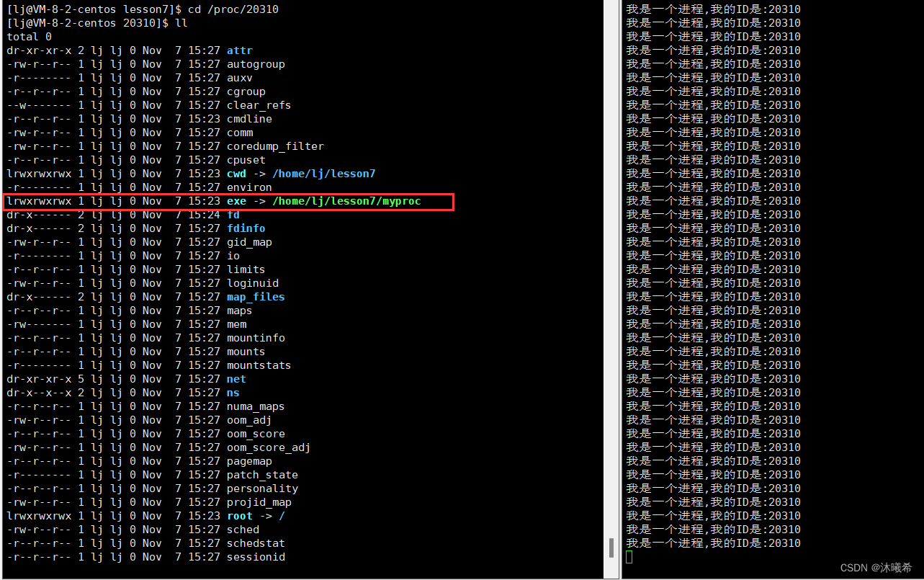Click the 'pagemap' file name
Image resolution: width=924 pixels, height=580 pixels.
(249, 461)
